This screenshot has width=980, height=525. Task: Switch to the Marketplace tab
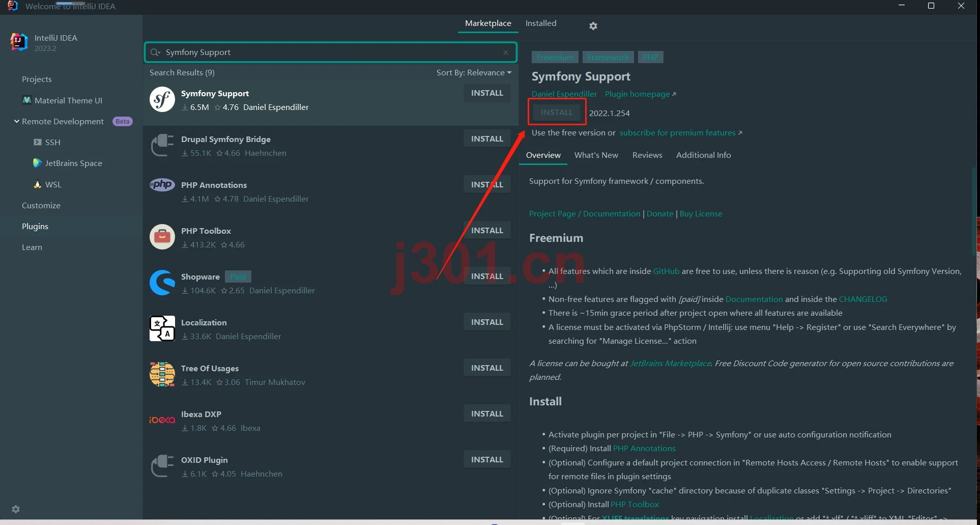pos(488,23)
